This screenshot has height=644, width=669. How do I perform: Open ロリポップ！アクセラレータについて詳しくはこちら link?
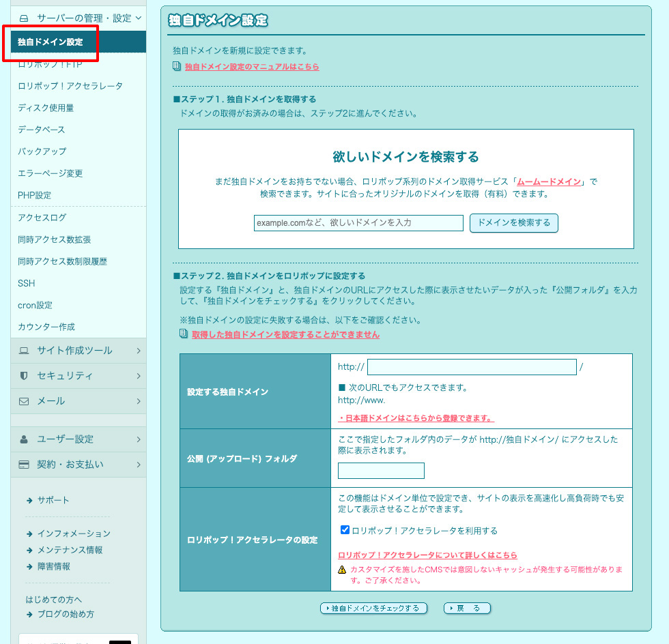427,555
